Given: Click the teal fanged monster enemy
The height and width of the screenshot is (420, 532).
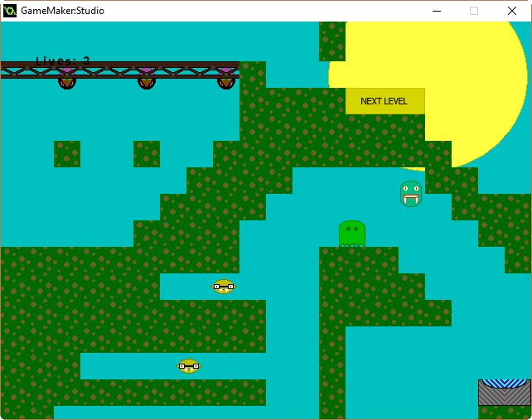Looking at the screenshot, I should [411, 194].
